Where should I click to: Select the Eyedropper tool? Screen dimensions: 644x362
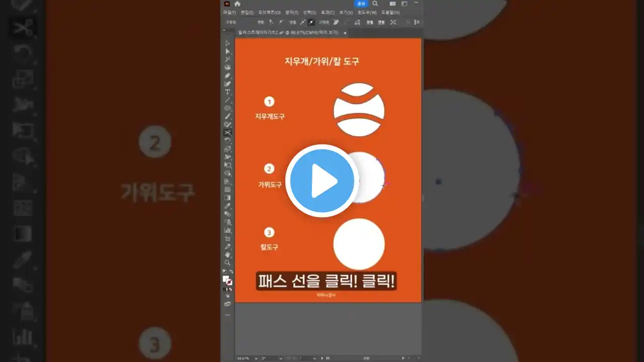tap(228, 206)
